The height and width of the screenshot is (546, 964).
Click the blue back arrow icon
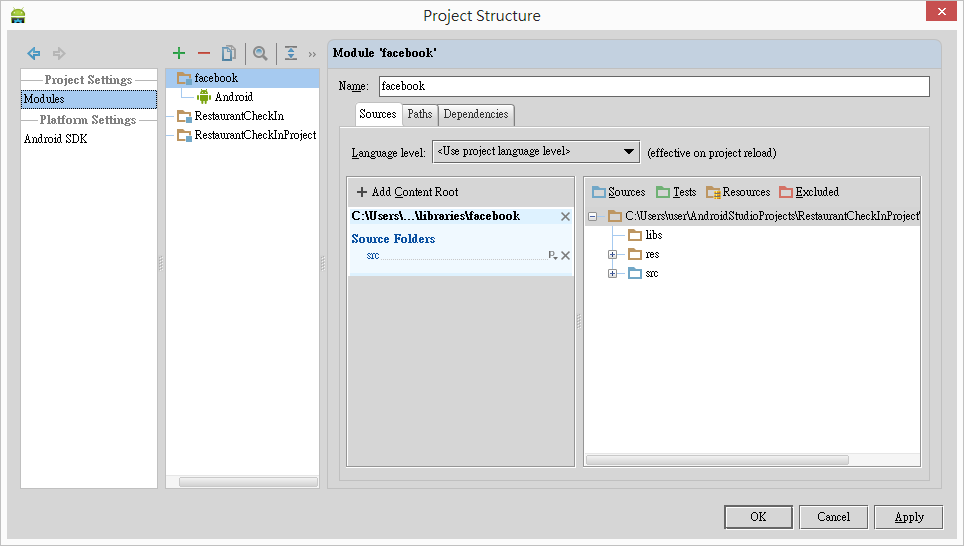[34, 53]
